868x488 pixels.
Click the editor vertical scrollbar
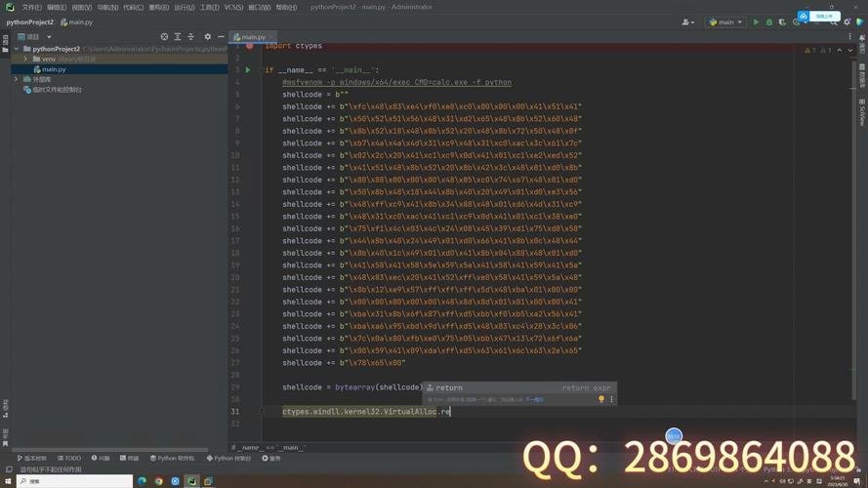point(853,229)
